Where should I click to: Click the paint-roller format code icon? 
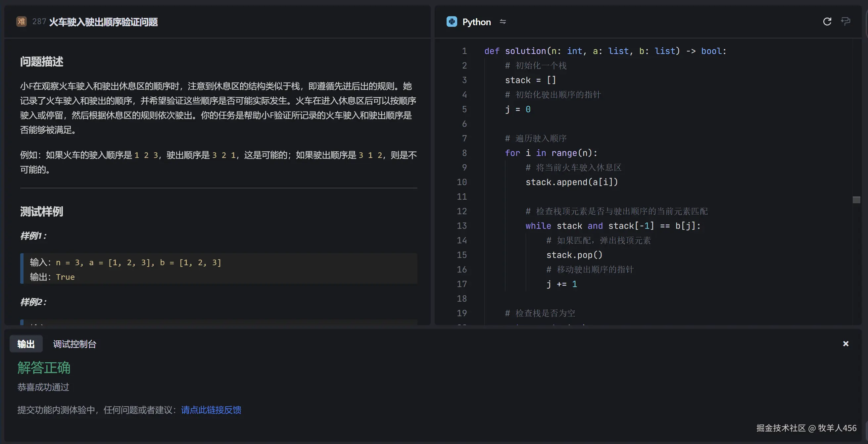(x=845, y=22)
